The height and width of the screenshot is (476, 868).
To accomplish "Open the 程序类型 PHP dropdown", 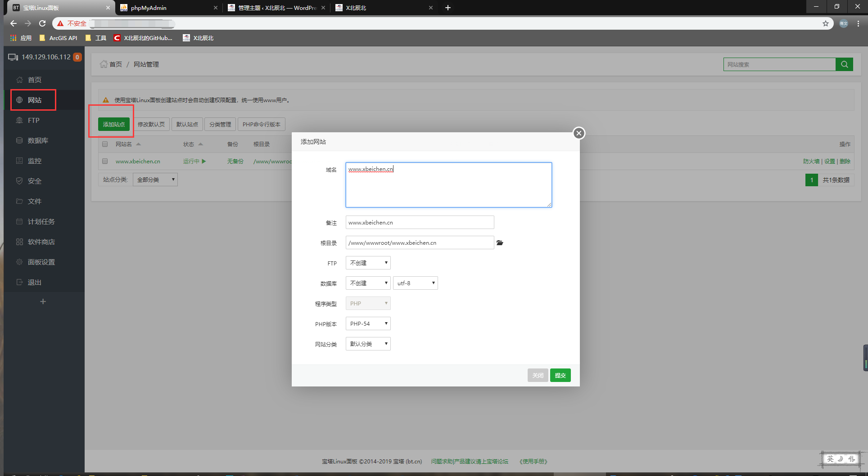I will coord(368,303).
